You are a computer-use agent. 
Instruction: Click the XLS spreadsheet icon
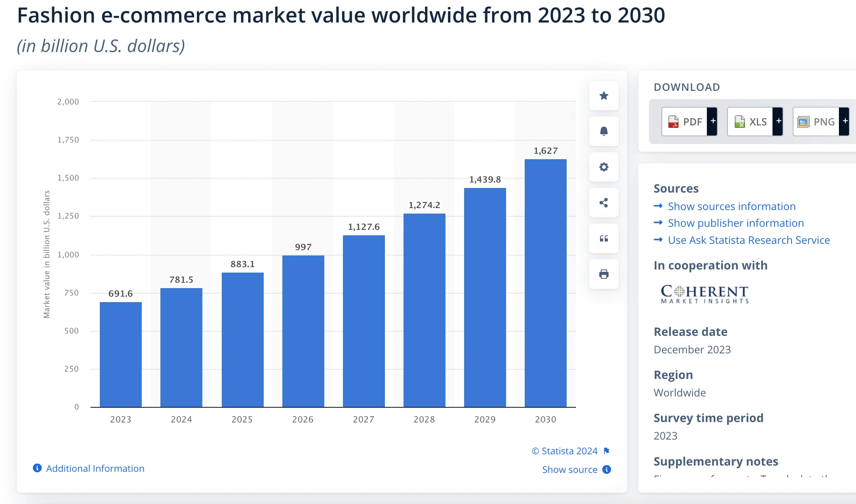pos(739,122)
